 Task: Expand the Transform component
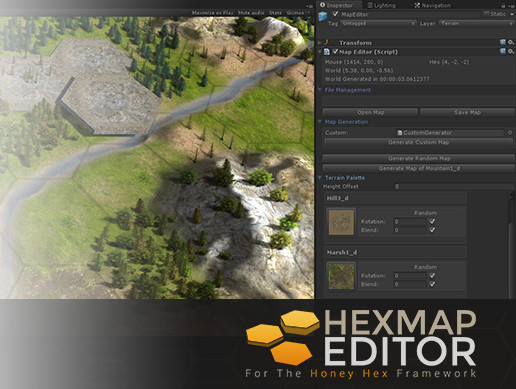pos(320,42)
